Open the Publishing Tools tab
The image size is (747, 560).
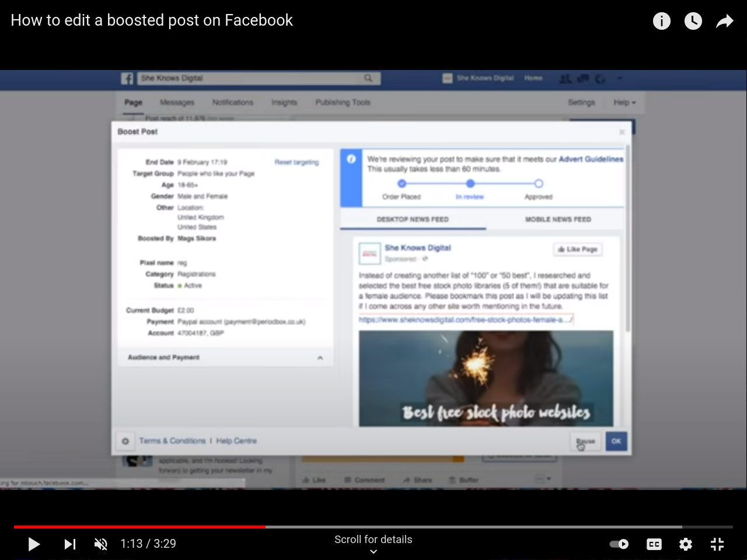343,103
